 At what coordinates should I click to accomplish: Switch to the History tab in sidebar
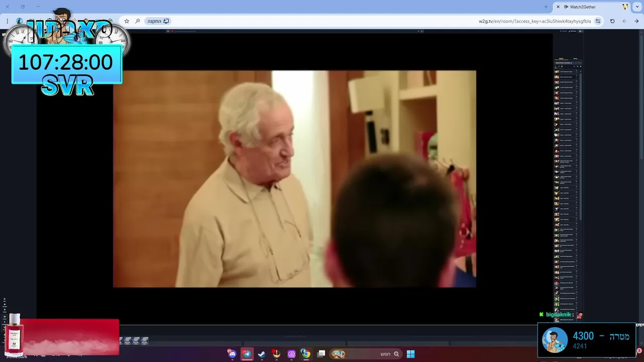575,58
